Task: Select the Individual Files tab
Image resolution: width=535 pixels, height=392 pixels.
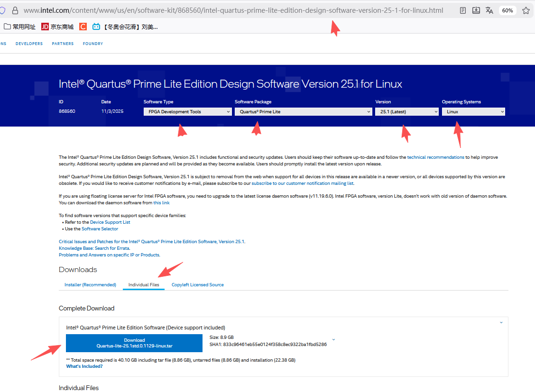Action: [144, 284]
